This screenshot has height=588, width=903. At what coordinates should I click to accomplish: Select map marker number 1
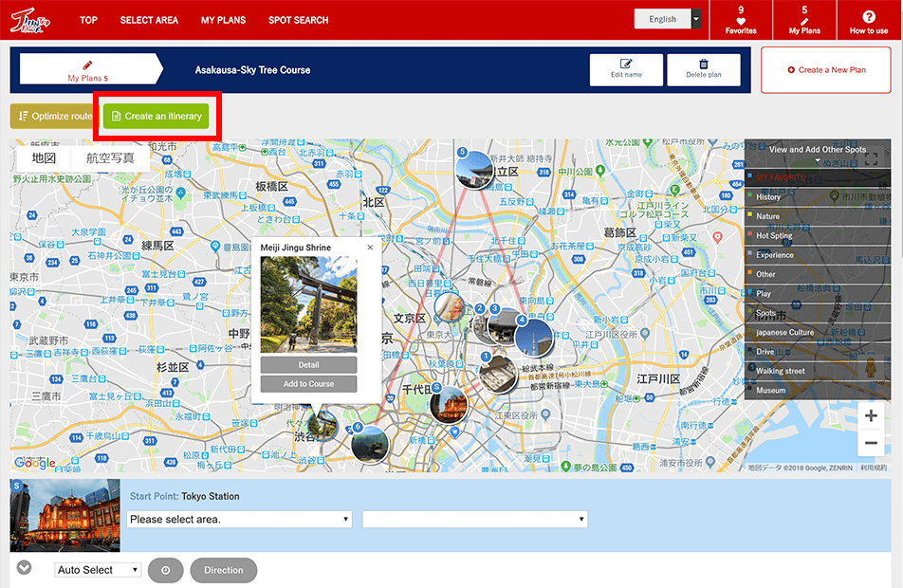498,374
